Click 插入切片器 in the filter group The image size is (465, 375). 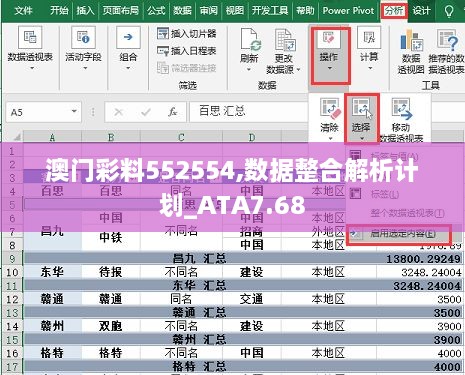(x=187, y=33)
